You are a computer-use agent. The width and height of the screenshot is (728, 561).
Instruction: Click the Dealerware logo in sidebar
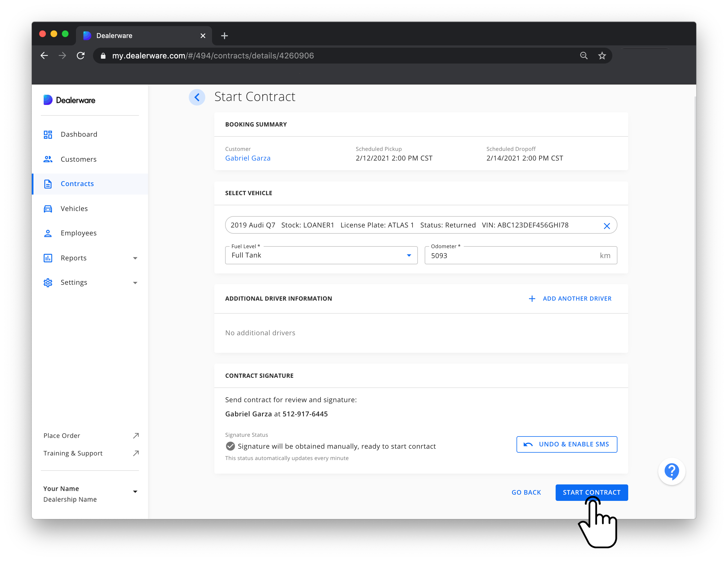69,100
